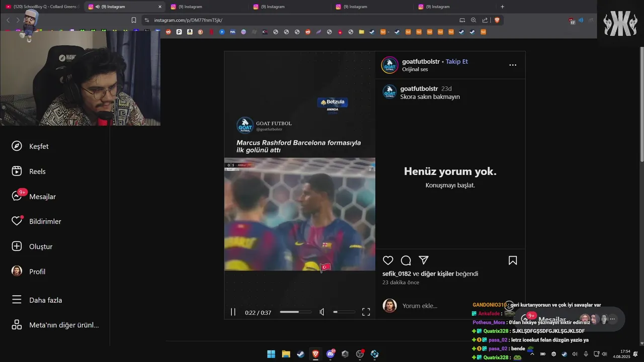This screenshot has width=644, height=362.
Task: Open Windows Start menu
Action: pos(271,354)
